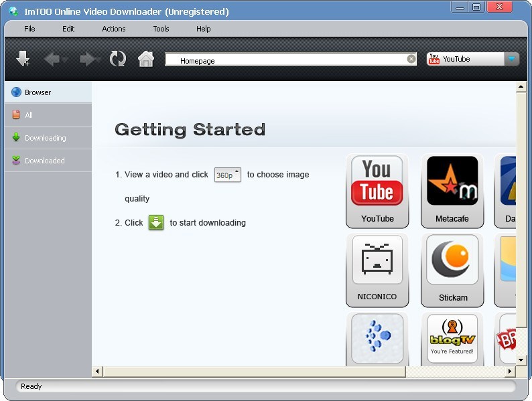Open the Tools menu

(x=161, y=29)
